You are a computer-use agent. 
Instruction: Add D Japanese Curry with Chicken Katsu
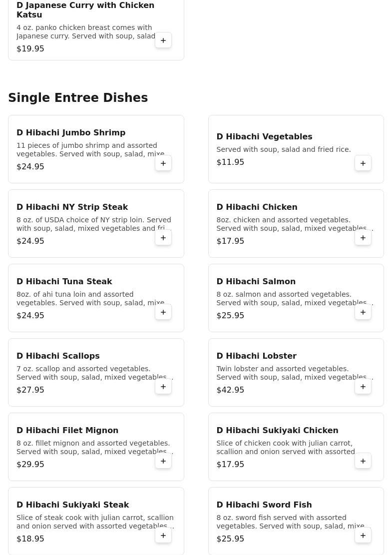point(163,40)
